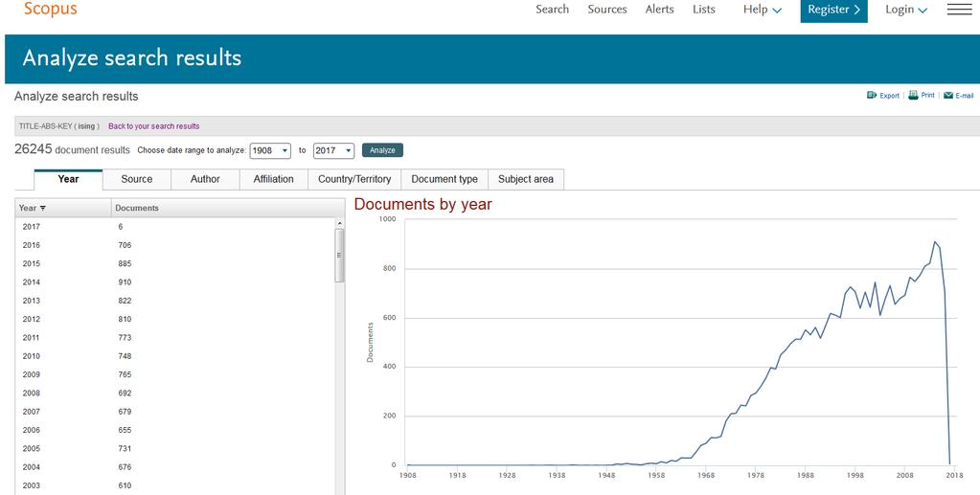Click the Register button
Viewport: 980px width, 495px height.
[x=833, y=10]
